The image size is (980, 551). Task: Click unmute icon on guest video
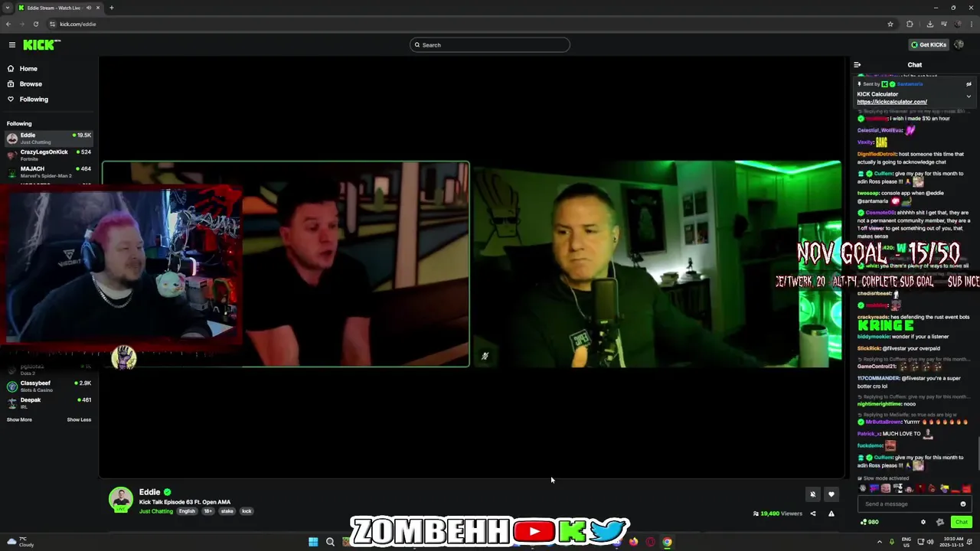pos(485,356)
